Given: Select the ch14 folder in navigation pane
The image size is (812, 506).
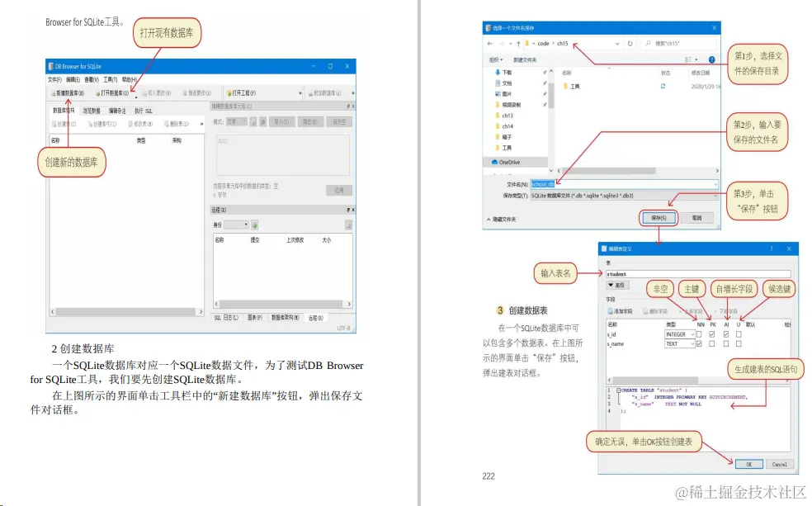Looking at the screenshot, I should pyautogui.click(x=504, y=126).
